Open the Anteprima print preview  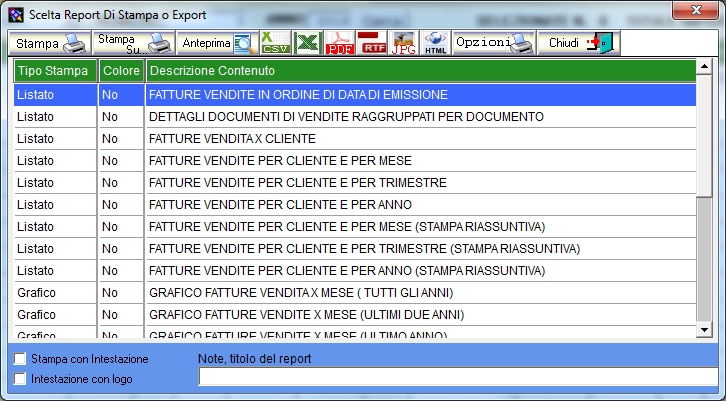(x=217, y=43)
